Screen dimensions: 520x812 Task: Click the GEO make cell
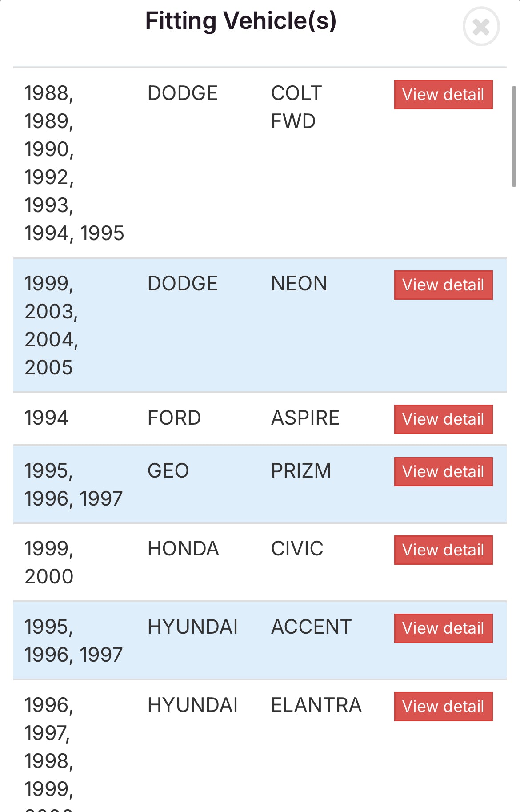click(x=168, y=471)
